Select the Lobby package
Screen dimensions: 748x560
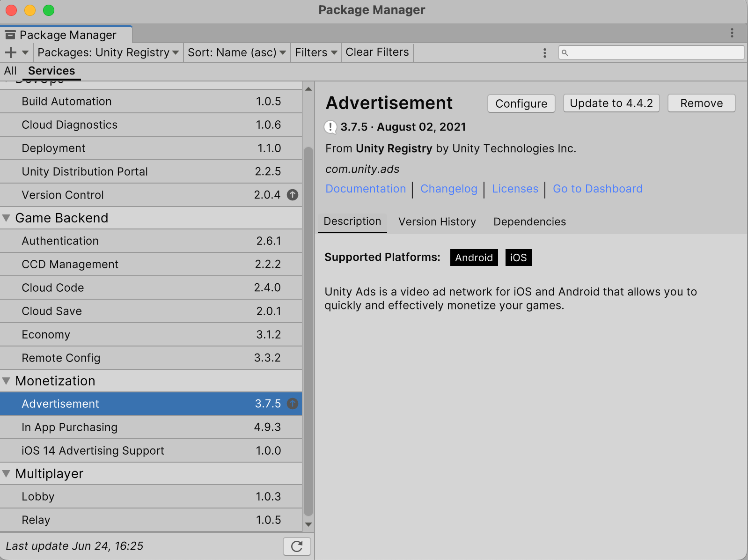tap(151, 496)
